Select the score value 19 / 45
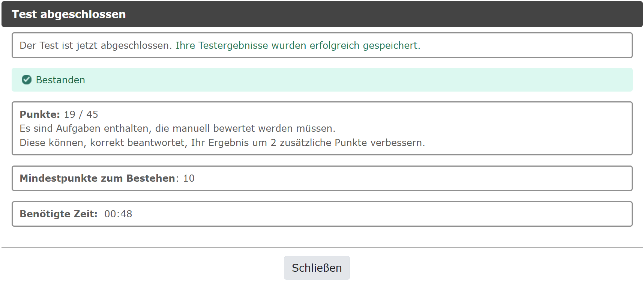 pyautogui.click(x=81, y=114)
